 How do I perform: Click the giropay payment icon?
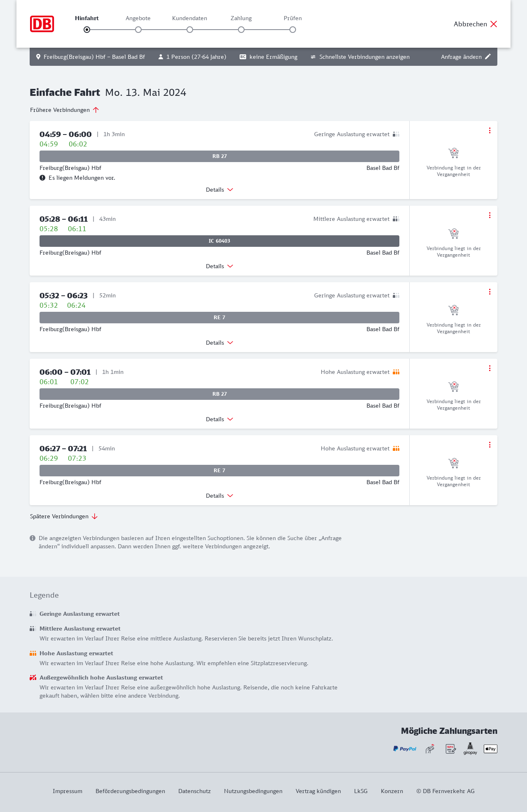pyautogui.click(x=470, y=749)
